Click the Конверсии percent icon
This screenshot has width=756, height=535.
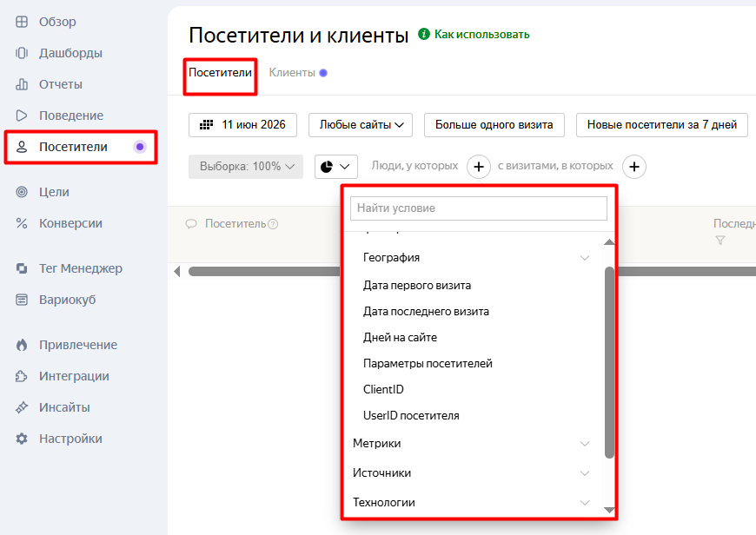[22, 223]
